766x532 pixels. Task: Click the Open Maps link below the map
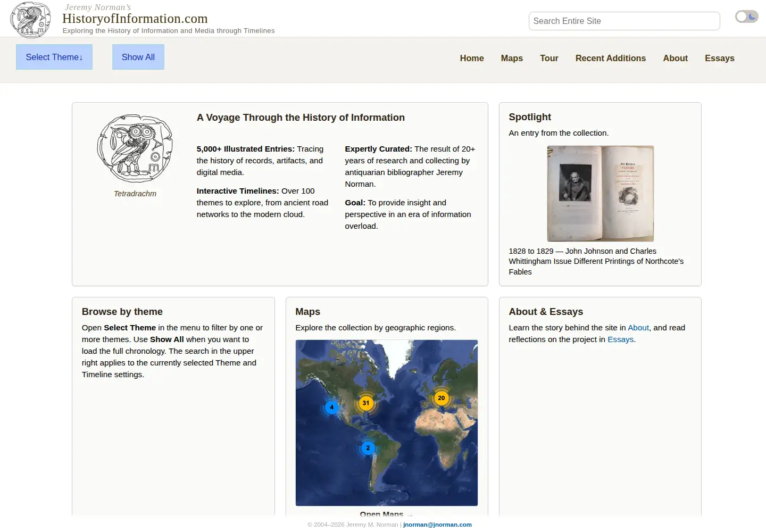(386, 513)
